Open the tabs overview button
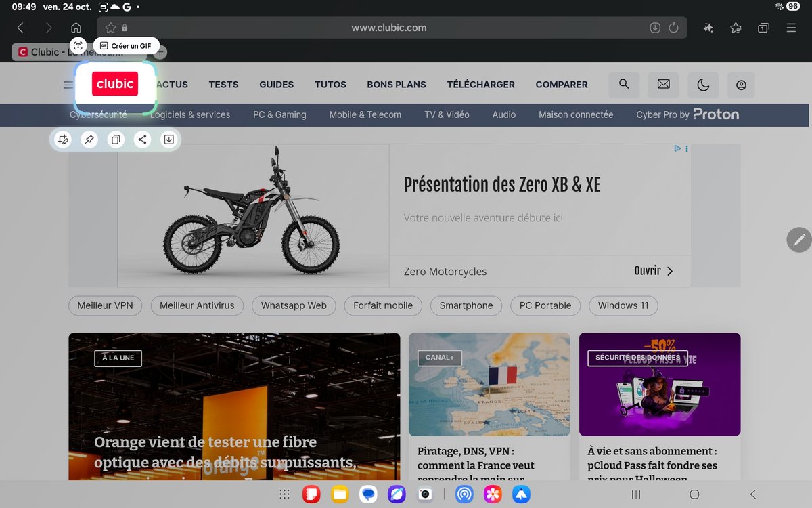812x508 pixels. 763,28
